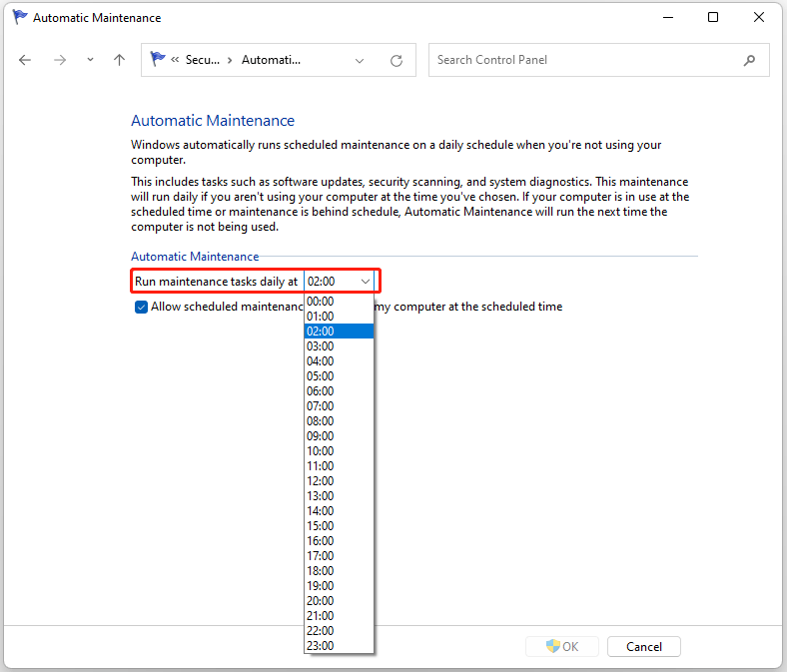Image resolution: width=787 pixels, height=672 pixels.
Task: Pick 21:00 from the time options
Action: [x=339, y=616]
